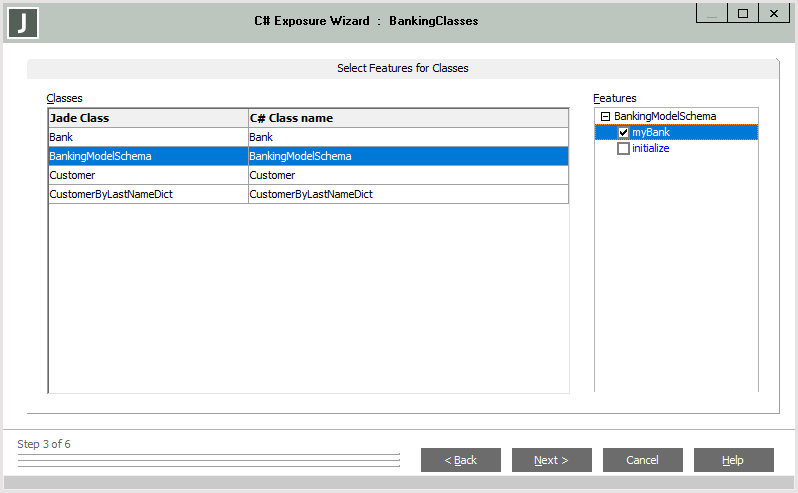Enable the initialize feature checkbox
Viewport: 798px width, 493px height.
click(624, 148)
